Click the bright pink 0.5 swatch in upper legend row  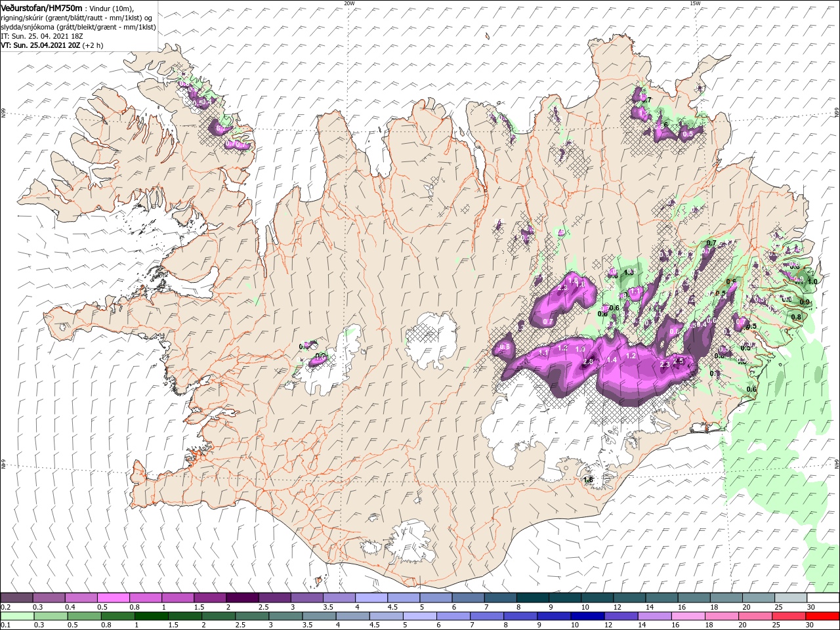point(113,597)
